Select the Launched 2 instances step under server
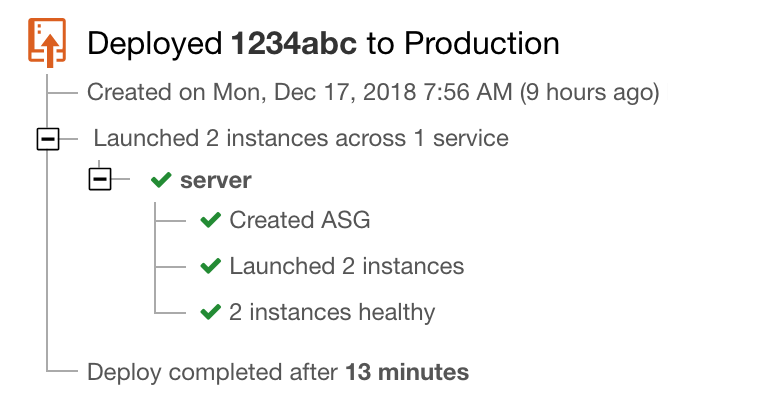This screenshot has height=404, width=762. [x=346, y=266]
